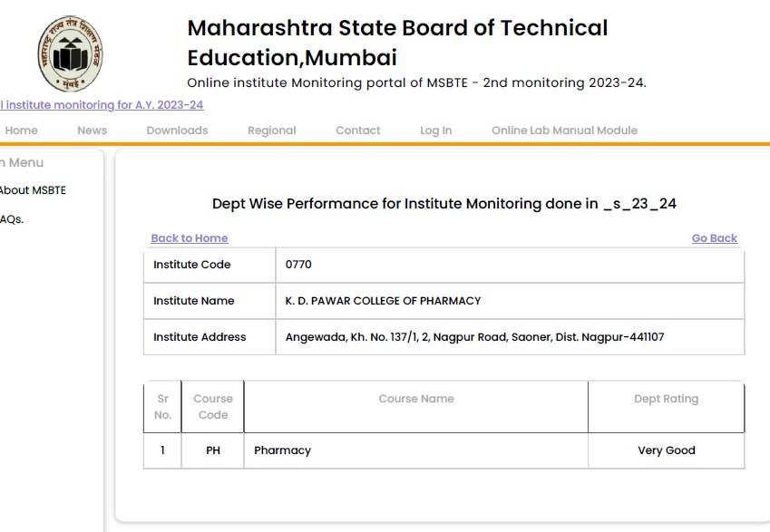Click the MSBTE logo emblem

[x=69, y=53]
